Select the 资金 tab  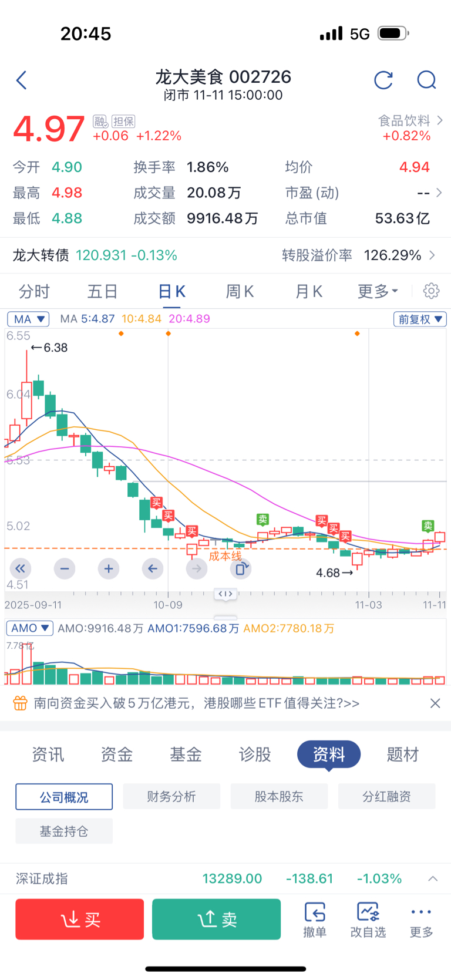coord(117,755)
